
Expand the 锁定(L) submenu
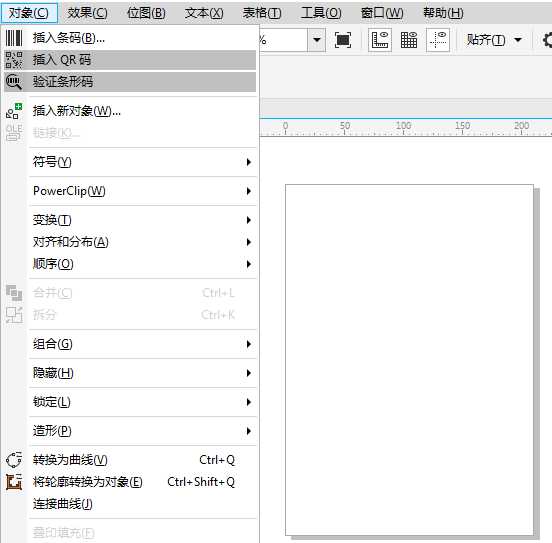130,402
